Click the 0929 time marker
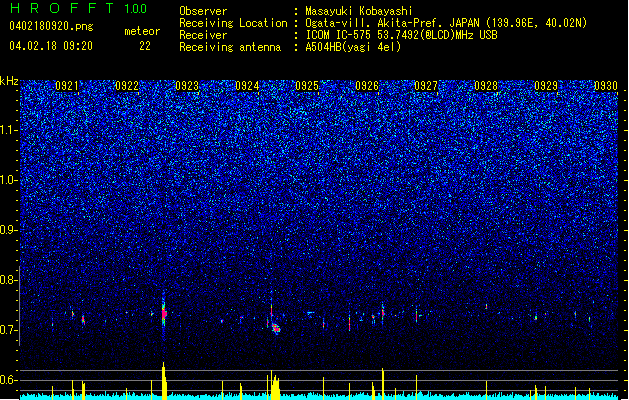629x400 pixels. pyautogui.click(x=546, y=86)
